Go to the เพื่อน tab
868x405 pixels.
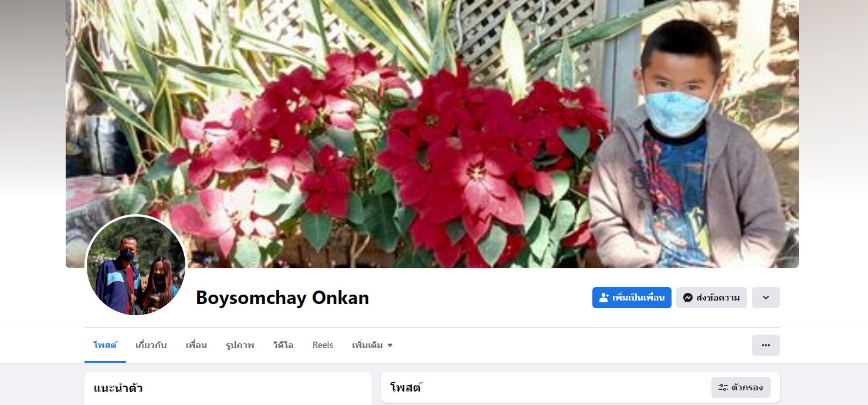click(x=196, y=345)
